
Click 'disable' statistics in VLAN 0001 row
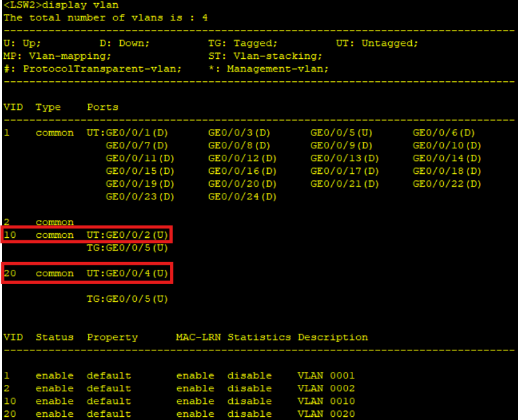pyautogui.click(x=250, y=375)
